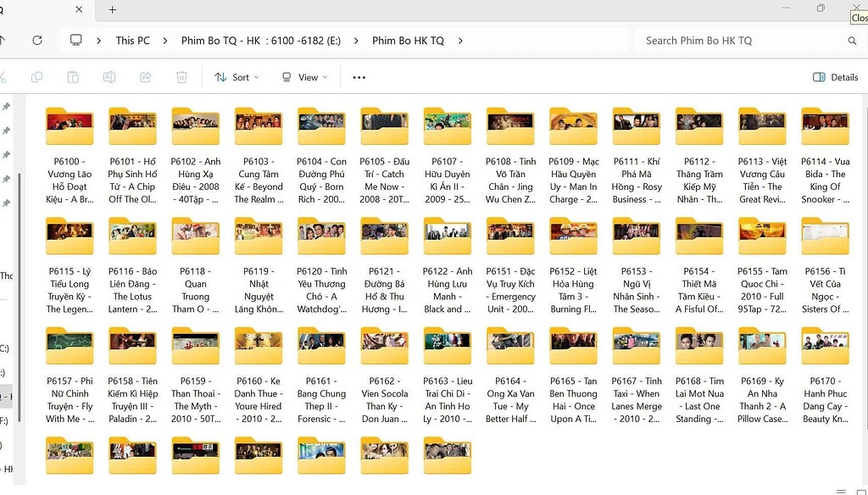The width and height of the screenshot is (868, 495).
Task: Select folder P6104 - Con Đường Phú Quý
Action: [x=321, y=156]
